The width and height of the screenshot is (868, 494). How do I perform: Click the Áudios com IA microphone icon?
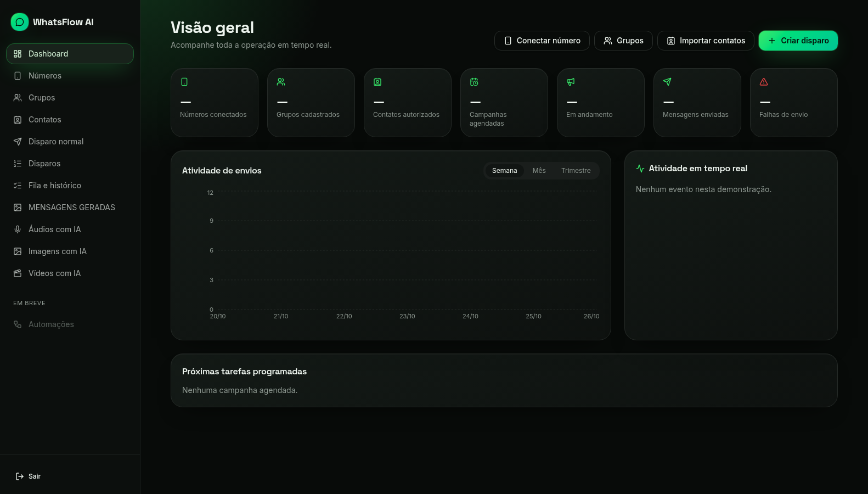pyautogui.click(x=18, y=229)
